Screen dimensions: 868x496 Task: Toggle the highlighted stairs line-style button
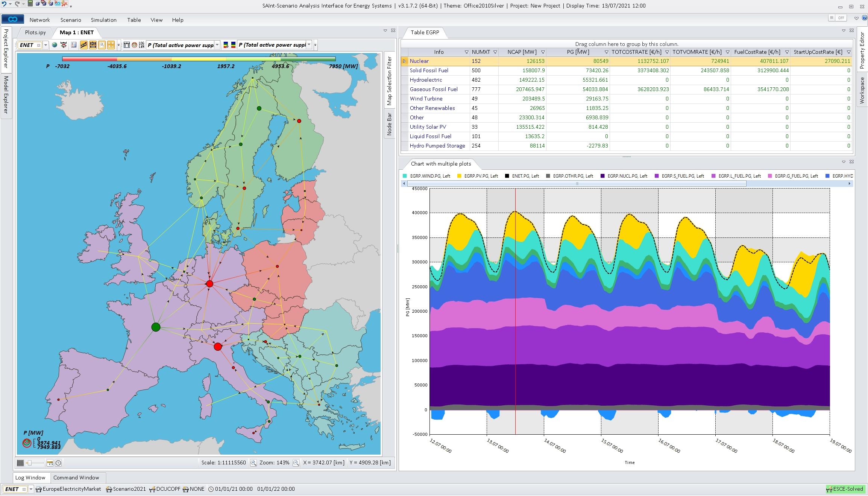[83, 45]
